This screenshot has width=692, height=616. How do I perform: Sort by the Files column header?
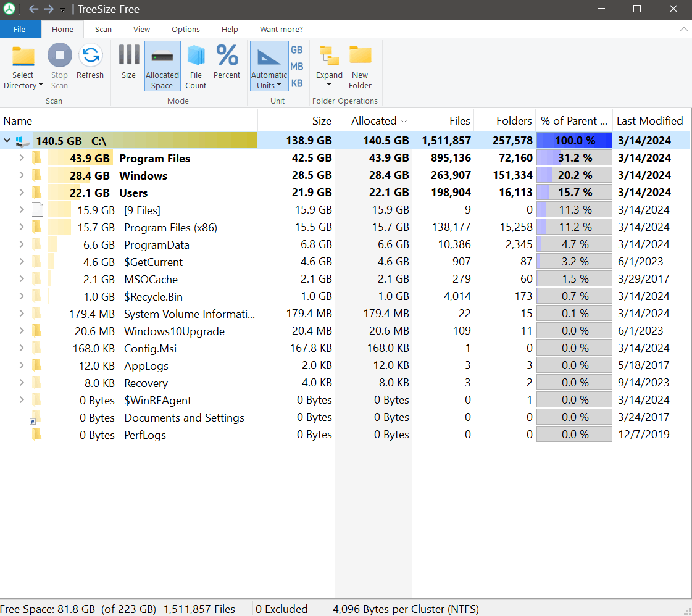(x=443, y=121)
